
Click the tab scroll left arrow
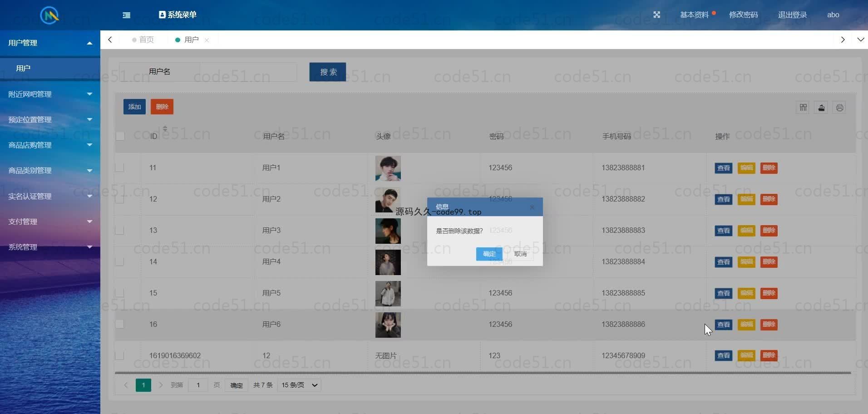click(x=110, y=39)
